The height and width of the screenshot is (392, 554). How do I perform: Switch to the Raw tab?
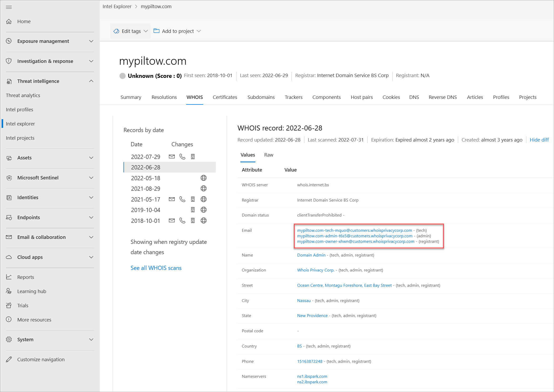pos(269,155)
